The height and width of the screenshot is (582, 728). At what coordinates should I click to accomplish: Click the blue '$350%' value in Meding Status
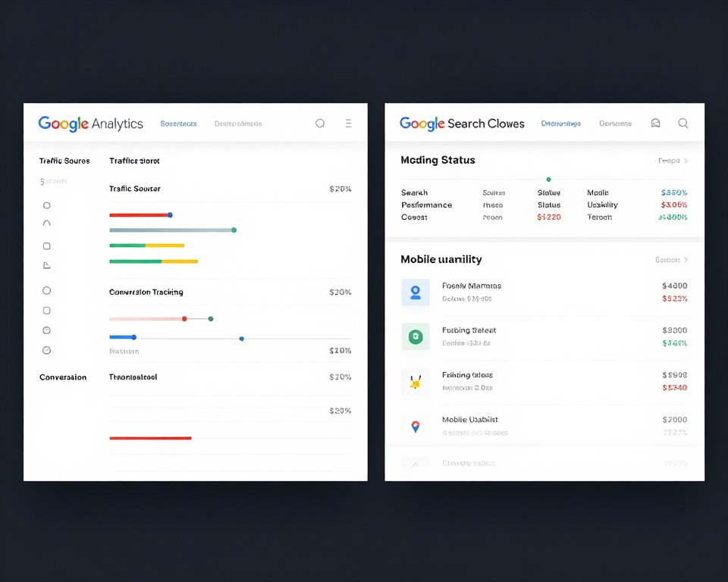coord(674,192)
